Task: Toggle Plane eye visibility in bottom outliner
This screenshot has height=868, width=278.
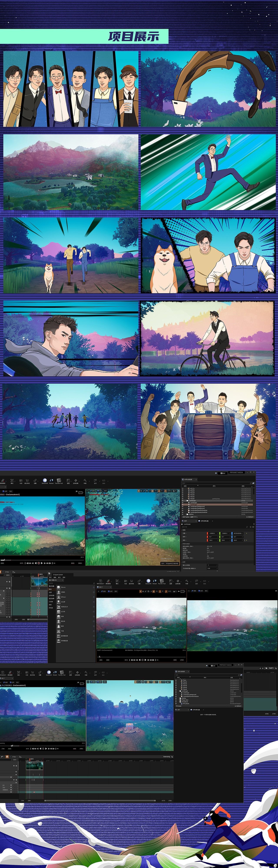Action: pos(176,680)
